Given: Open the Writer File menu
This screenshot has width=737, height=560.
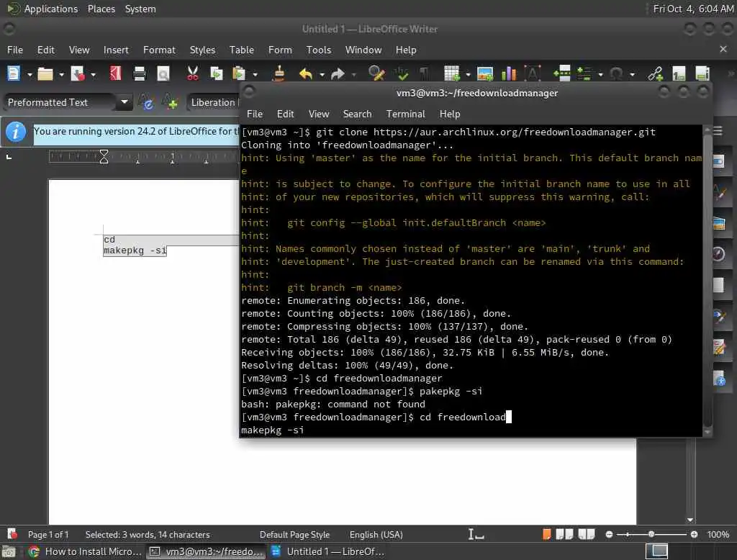Looking at the screenshot, I should tap(15, 50).
